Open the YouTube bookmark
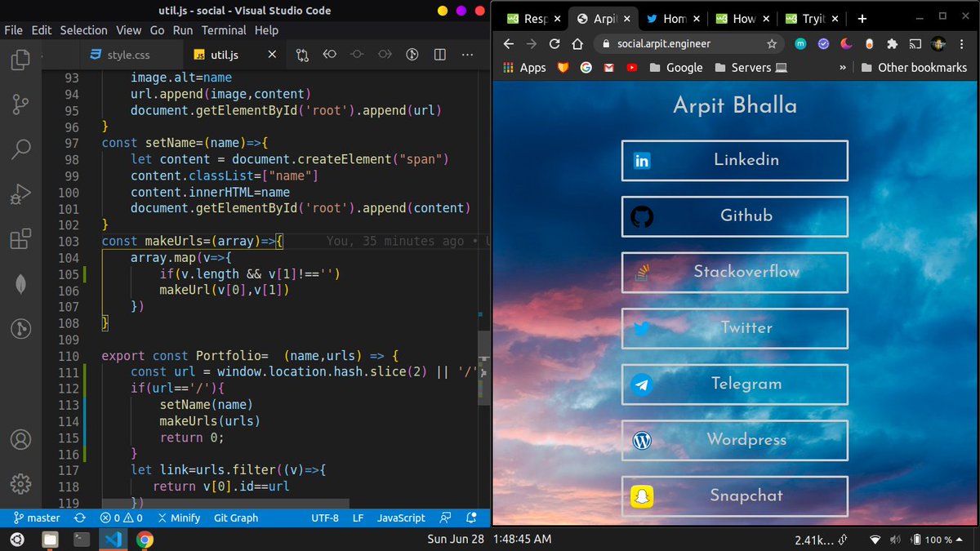The width and height of the screenshot is (980, 551). 631,68
